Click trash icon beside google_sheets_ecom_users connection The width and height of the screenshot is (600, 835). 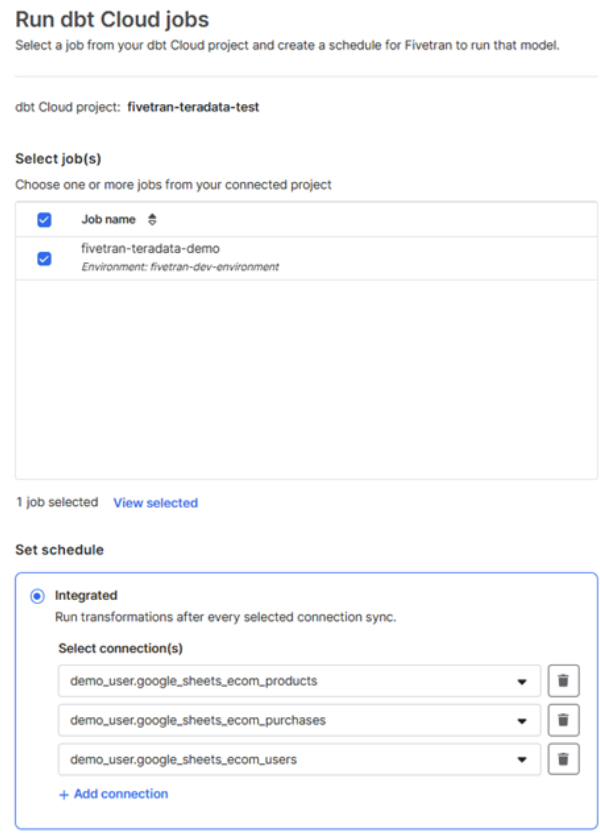point(563,759)
